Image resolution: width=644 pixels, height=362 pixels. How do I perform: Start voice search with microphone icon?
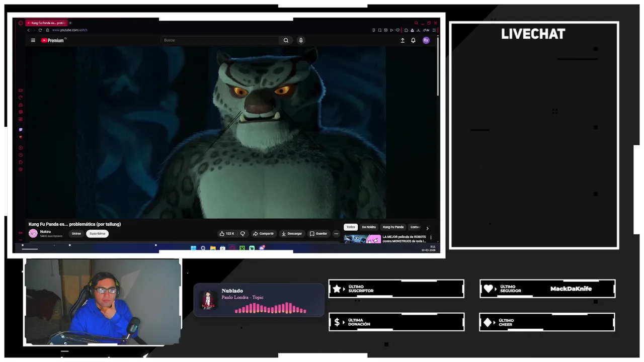tap(301, 40)
